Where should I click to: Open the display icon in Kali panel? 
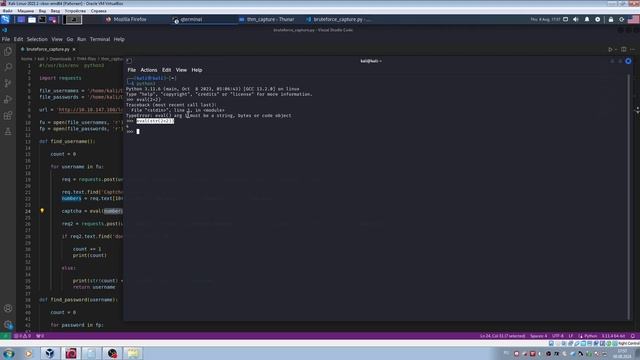(565, 19)
